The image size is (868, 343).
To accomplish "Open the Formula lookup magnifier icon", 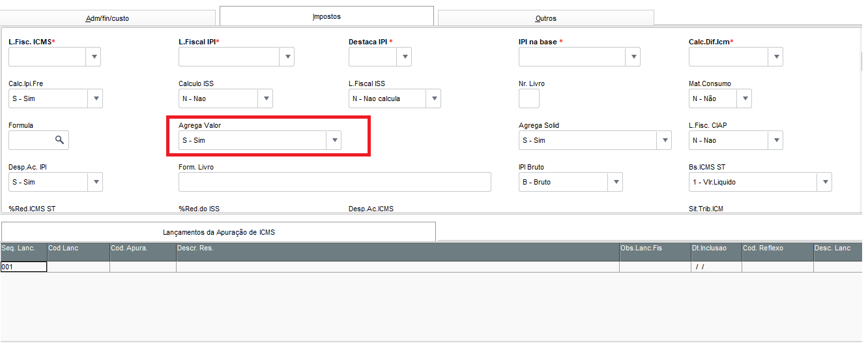I will (x=59, y=140).
